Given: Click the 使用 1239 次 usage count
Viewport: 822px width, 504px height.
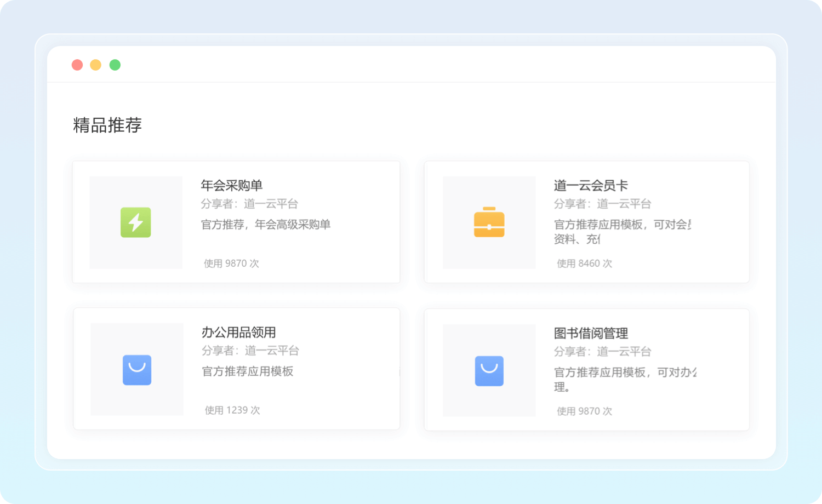Looking at the screenshot, I should click(x=232, y=410).
